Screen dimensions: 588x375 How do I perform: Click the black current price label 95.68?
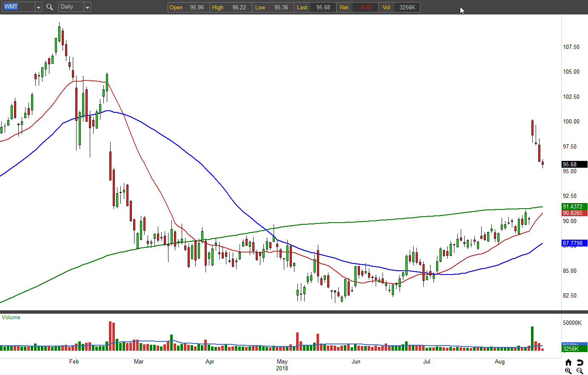click(574, 164)
